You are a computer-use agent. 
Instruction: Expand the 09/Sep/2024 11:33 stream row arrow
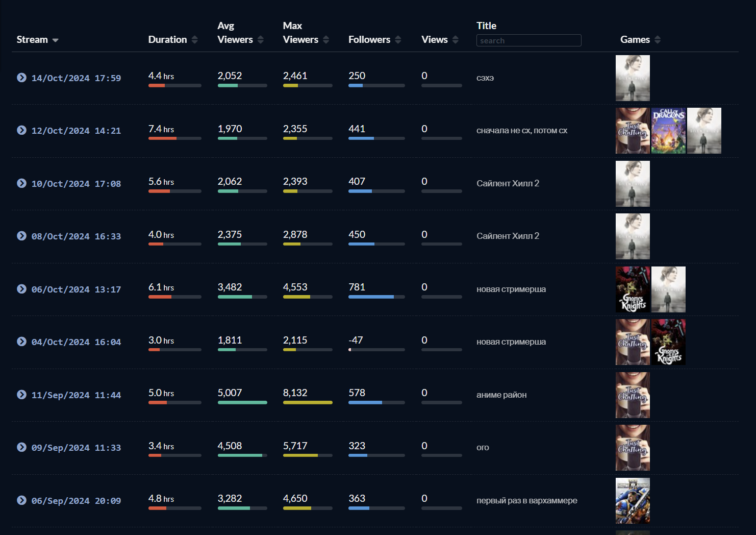pyautogui.click(x=21, y=447)
